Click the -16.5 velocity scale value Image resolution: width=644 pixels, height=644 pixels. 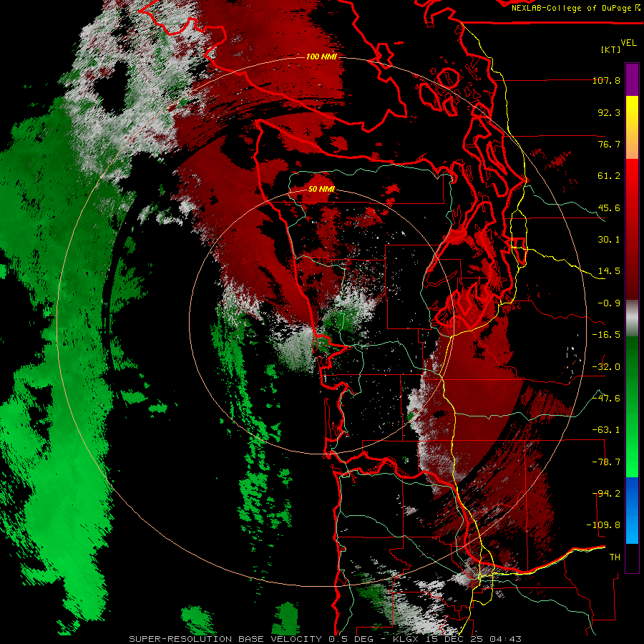[x=606, y=335]
